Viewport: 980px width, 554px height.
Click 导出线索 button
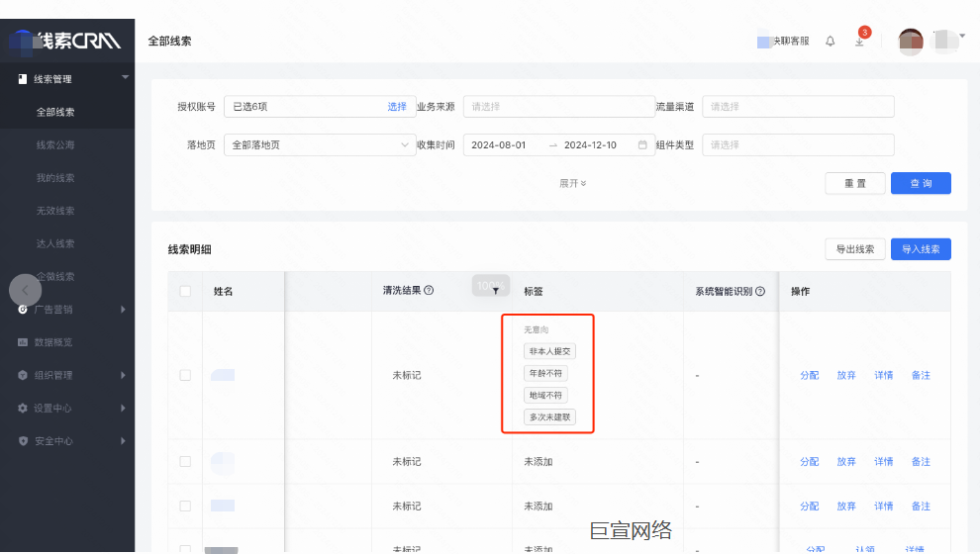855,249
